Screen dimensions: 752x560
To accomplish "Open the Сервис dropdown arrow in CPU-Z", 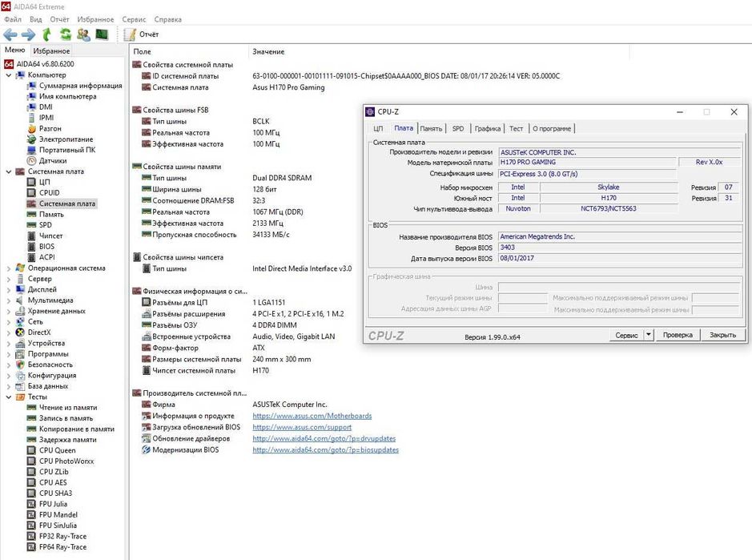I will pos(649,335).
